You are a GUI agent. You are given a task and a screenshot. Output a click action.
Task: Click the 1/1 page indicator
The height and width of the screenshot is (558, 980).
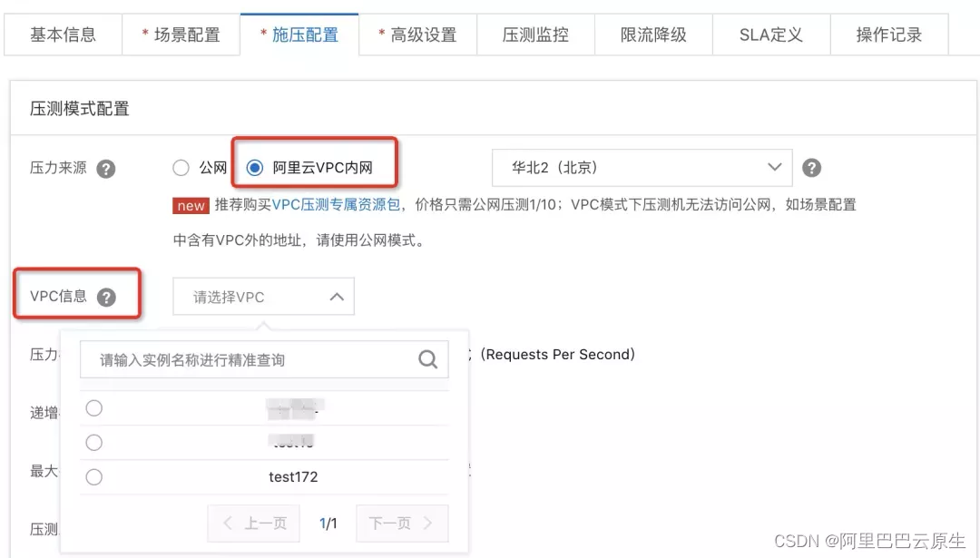pyautogui.click(x=328, y=523)
